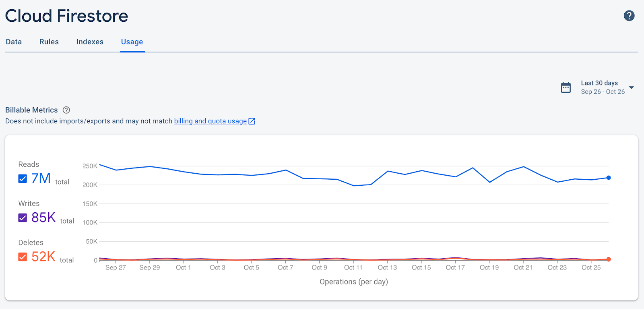This screenshot has height=309, width=644.
Task: Click the external link icon beside billing usage
Action: 252,121
